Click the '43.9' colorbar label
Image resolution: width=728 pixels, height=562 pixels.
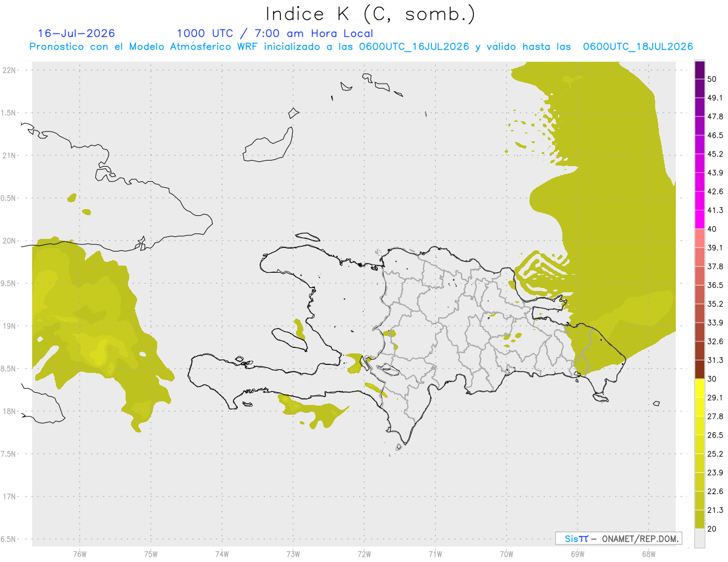click(715, 173)
